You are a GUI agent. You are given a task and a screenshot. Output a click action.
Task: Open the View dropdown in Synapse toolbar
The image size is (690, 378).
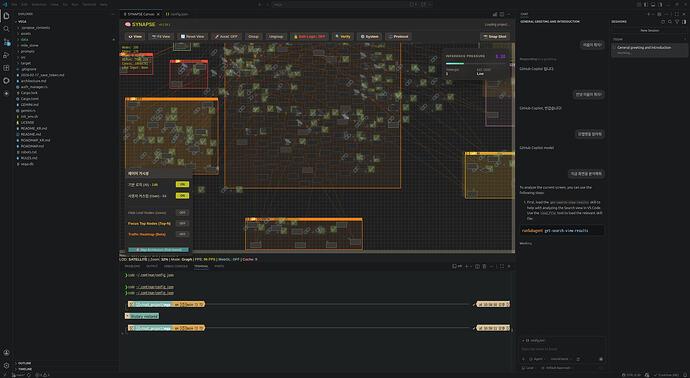(135, 37)
